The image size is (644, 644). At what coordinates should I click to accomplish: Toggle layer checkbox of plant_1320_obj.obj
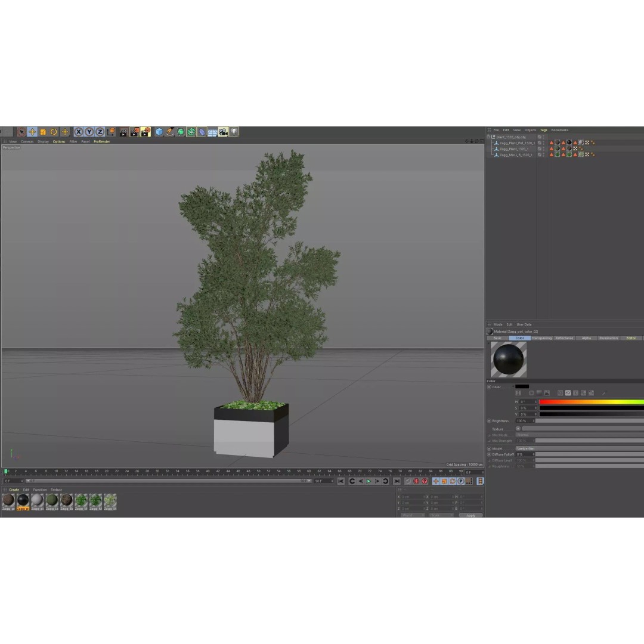540,137
